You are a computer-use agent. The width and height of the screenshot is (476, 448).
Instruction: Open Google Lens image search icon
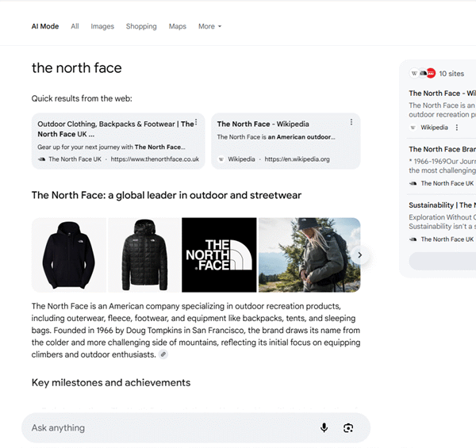pos(348,428)
